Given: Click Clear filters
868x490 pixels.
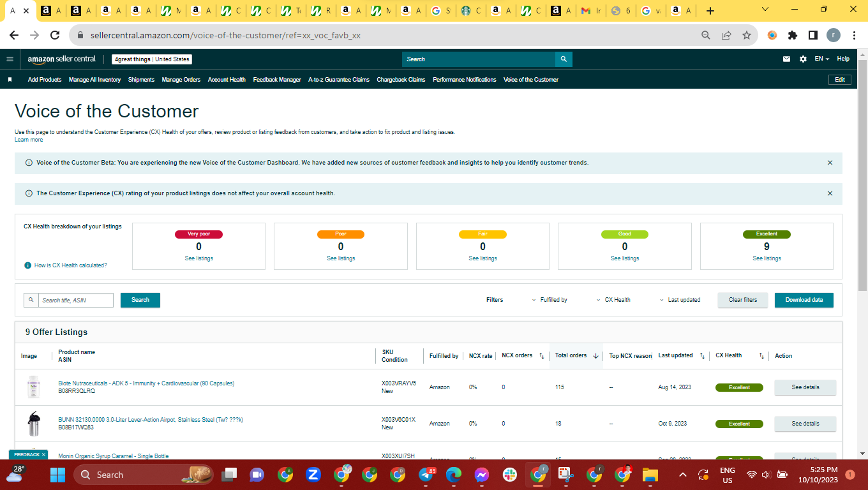Looking at the screenshot, I should pyautogui.click(x=743, y=300).
